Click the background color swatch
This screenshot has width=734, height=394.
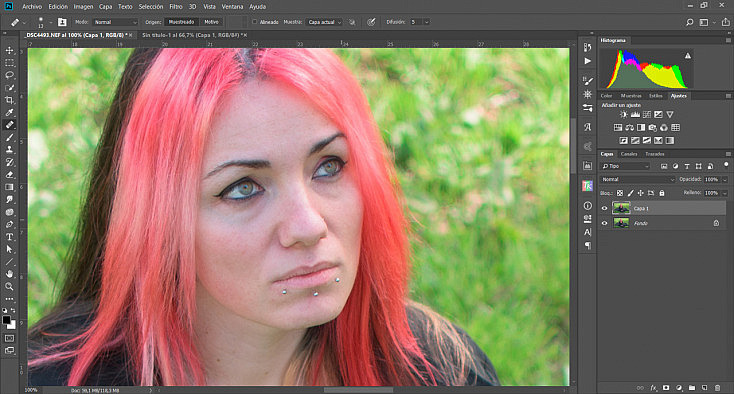pos(12,325)
